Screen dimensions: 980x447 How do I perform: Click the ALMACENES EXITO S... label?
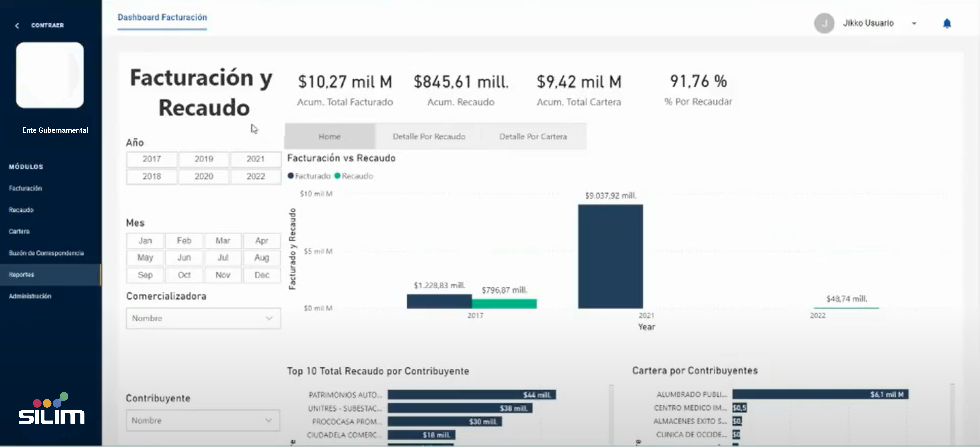click(x=690, y=421)
